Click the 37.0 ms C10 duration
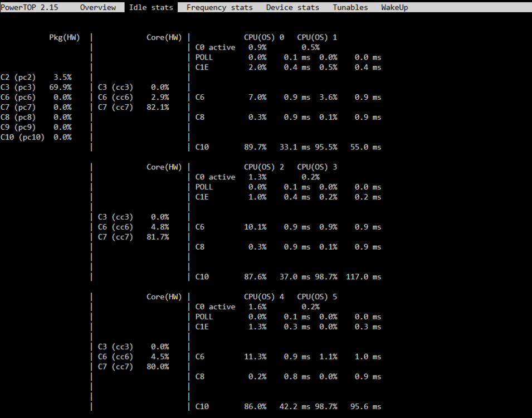532x418 pixels. point(295,277)
